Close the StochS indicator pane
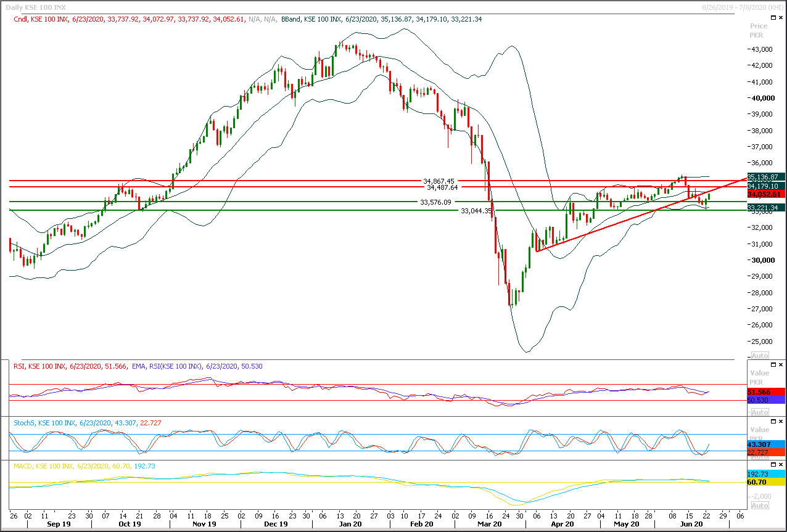This screenshot has height=532, width=787. 782,422
